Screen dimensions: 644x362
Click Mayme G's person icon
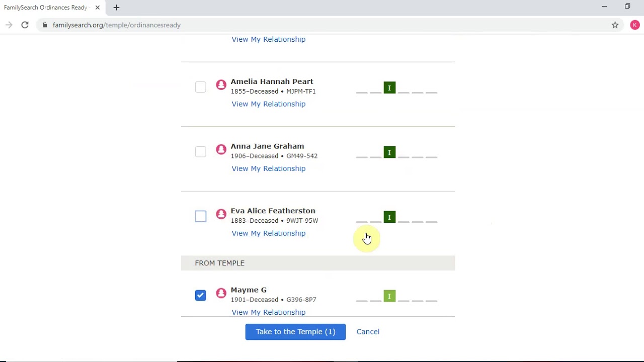(x=221, y=294)
